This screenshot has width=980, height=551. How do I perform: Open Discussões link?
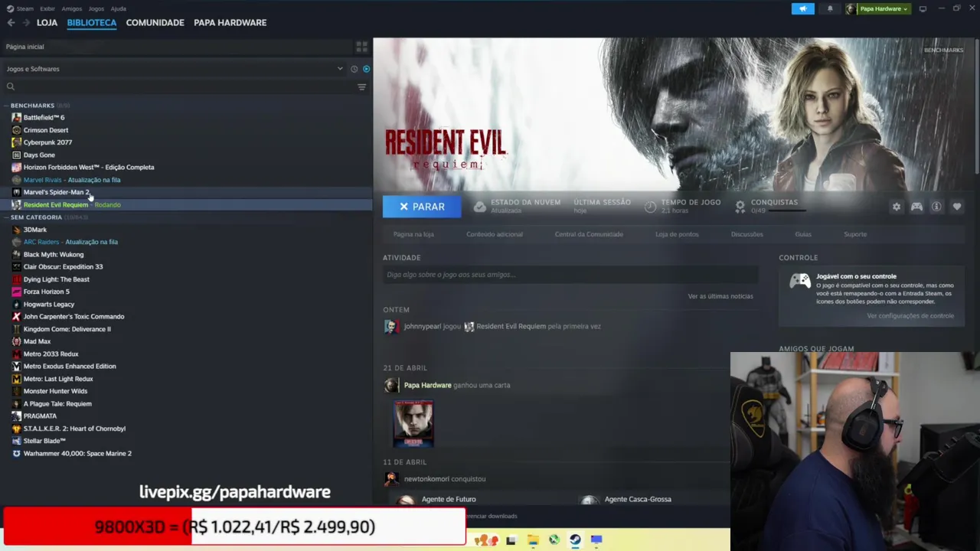click(746, 234)
